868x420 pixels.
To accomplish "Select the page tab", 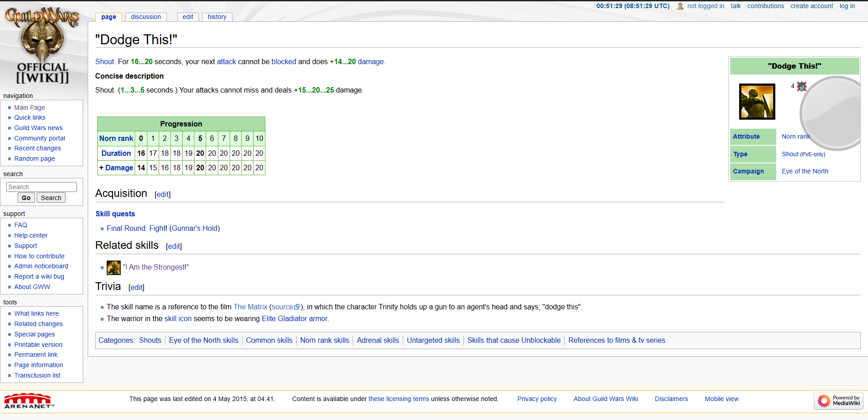I will click(x=108, y=17).
